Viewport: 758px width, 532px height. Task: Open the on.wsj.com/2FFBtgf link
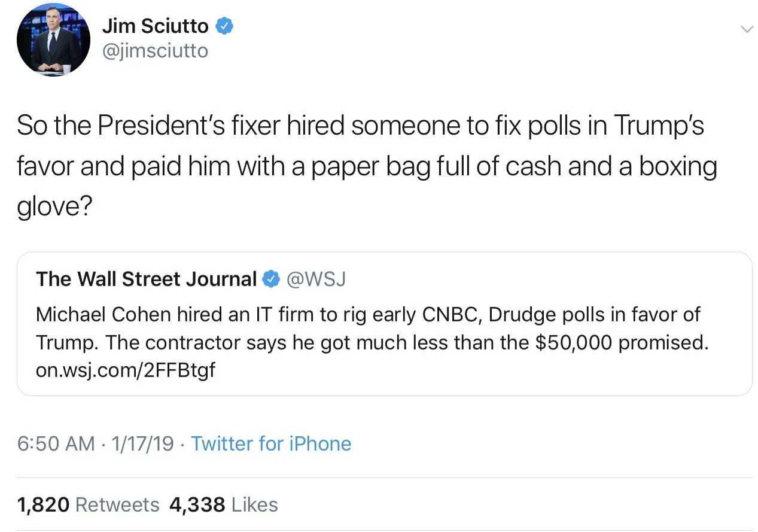click(x=125, y=370)
